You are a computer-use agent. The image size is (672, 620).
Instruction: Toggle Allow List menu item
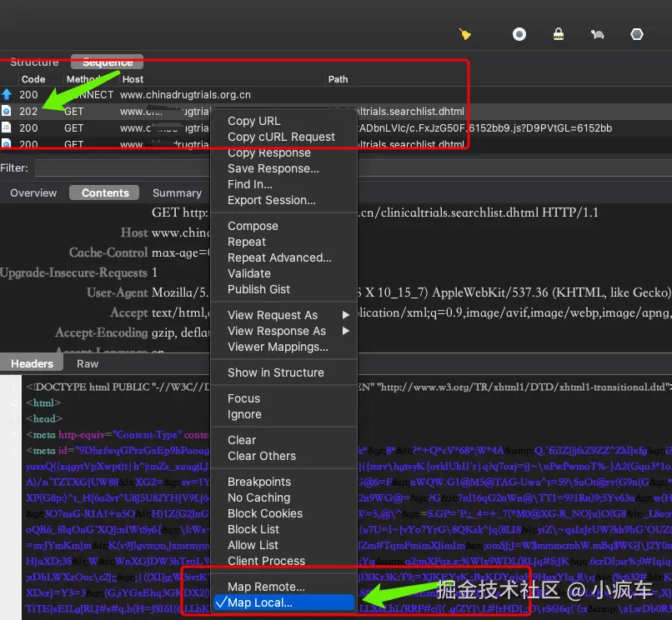(x=283, y=545)
